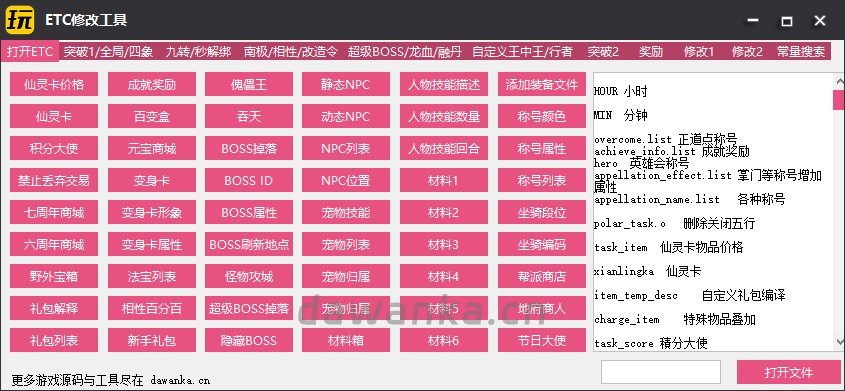Click the 材料箱 button
Image resolution: width=845 pixels, height=391 pixels.
[346, 340]
